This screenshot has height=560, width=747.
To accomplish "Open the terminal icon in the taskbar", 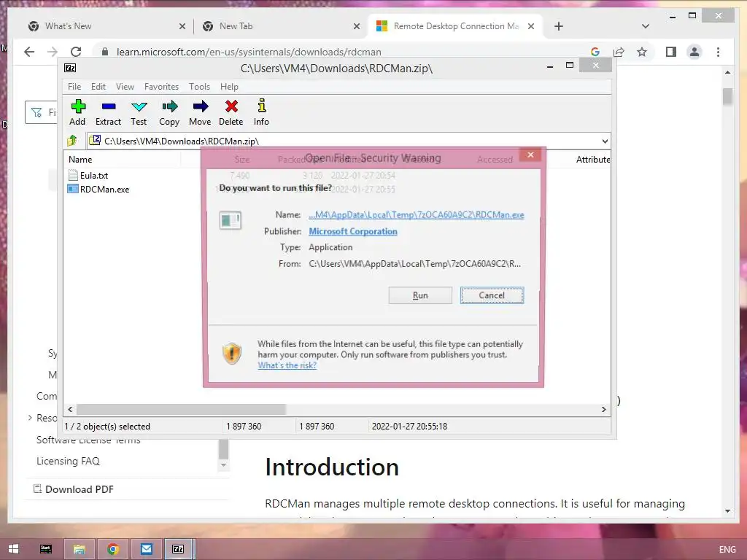I will tap(46, 549).
